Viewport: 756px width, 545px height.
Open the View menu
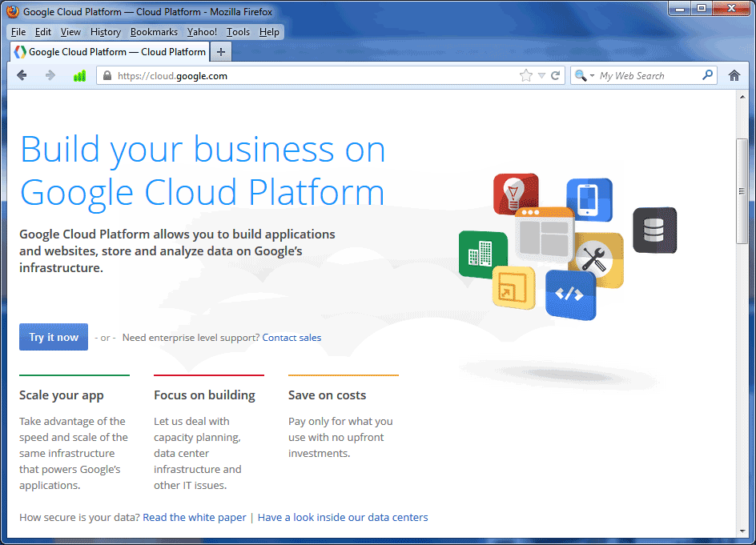(x=70, y=32)
